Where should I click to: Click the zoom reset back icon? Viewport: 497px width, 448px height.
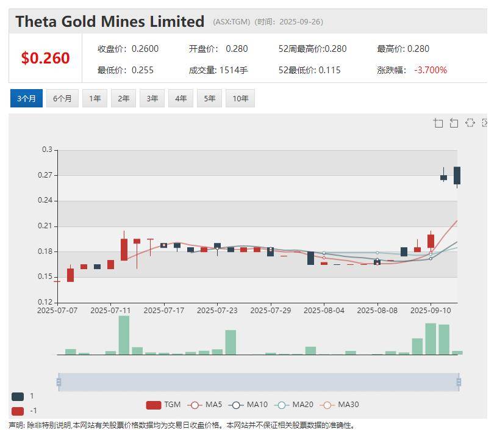click(x=454, y=123)
